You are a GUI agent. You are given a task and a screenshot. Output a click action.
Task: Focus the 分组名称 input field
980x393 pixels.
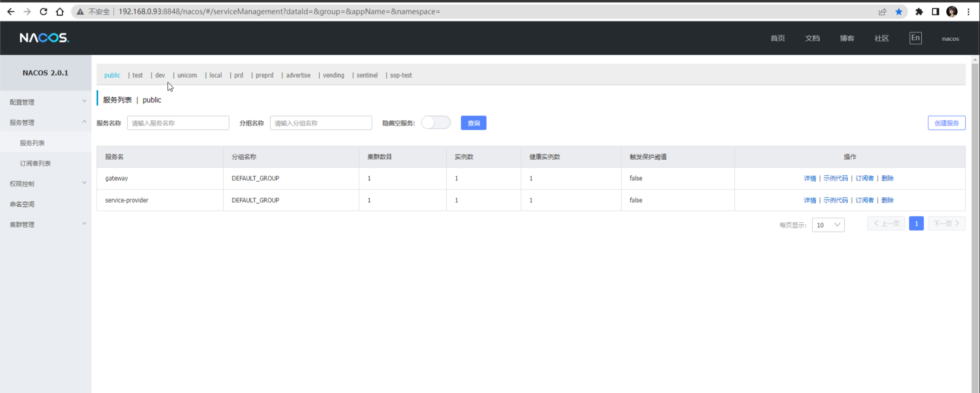[x=321, y=123]
